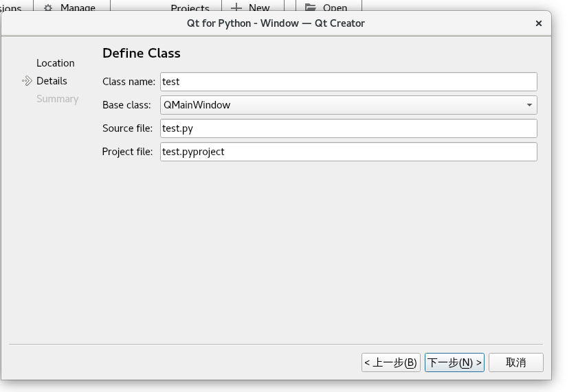
Task: Click the Open button in Qt Creator window
Action: pos(329,6)
